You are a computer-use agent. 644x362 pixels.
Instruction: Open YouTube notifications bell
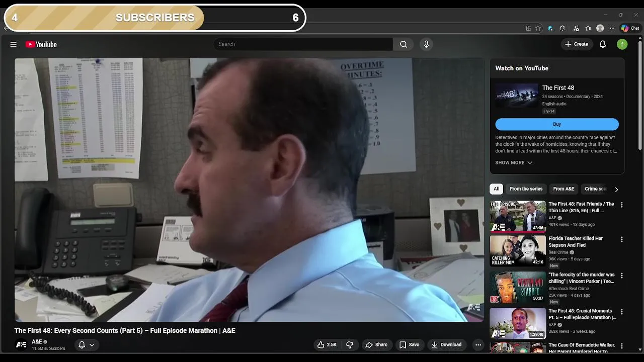603,44
